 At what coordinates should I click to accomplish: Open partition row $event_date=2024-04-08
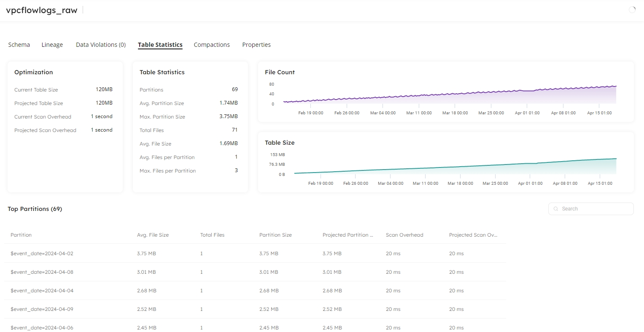[x=42, y=272]
